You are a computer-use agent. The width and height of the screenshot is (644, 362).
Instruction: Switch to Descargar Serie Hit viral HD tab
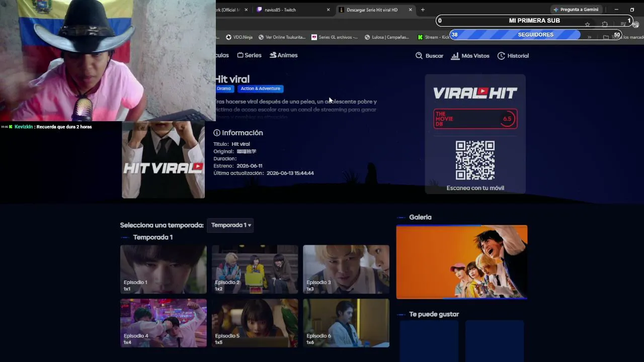pyautogui.click(x=376, y=10)
